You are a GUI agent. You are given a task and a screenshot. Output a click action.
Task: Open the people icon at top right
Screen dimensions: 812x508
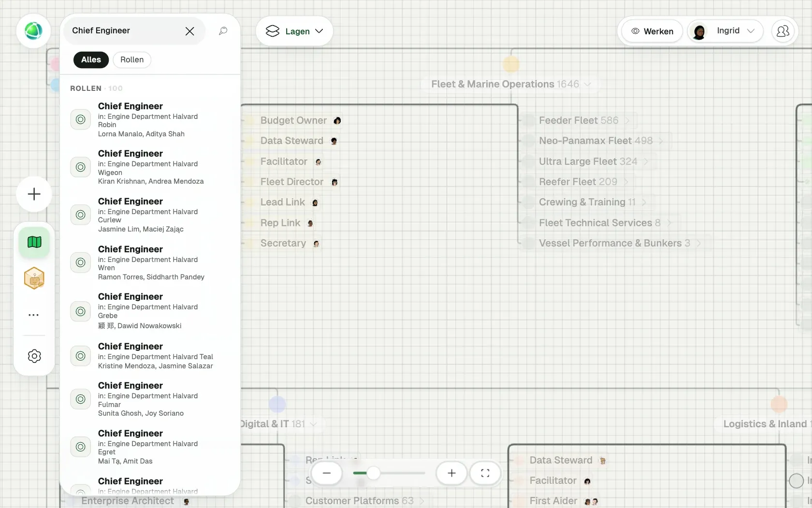click(x=783, y=31)
